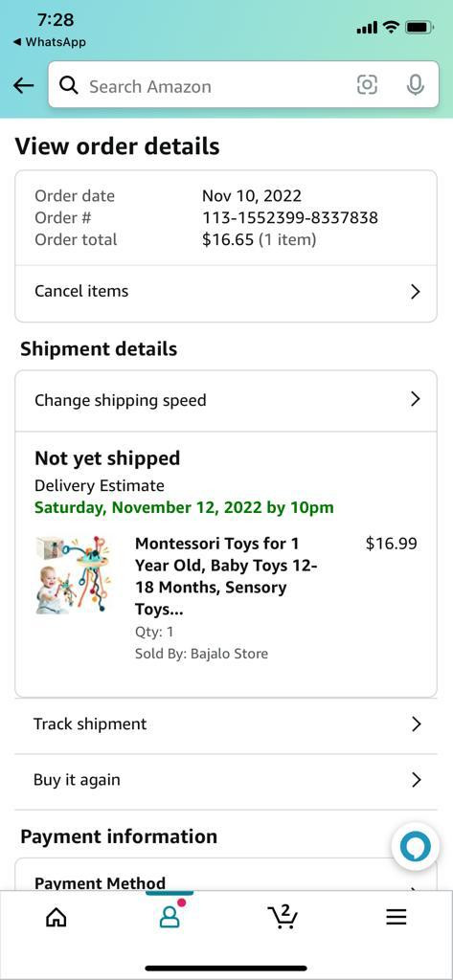This screenshot has height=980, width=453.
Task: Open the Montessori Toys product title
Action: coord(226,576)
